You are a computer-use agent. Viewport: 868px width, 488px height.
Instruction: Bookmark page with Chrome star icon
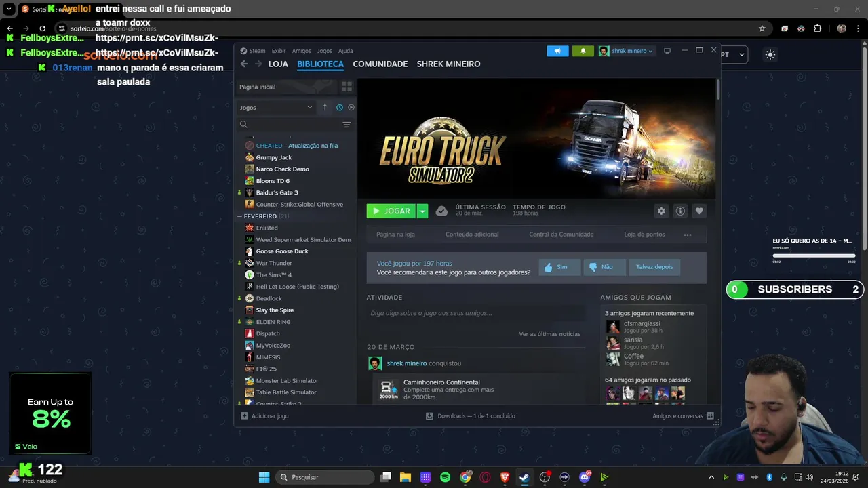click(762, 28)
